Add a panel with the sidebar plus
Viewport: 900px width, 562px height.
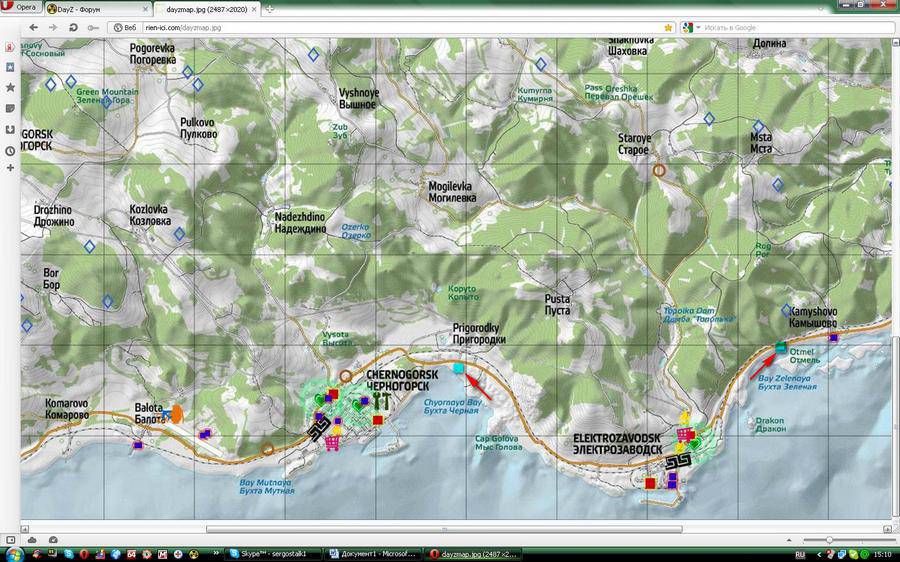point(10,168)
